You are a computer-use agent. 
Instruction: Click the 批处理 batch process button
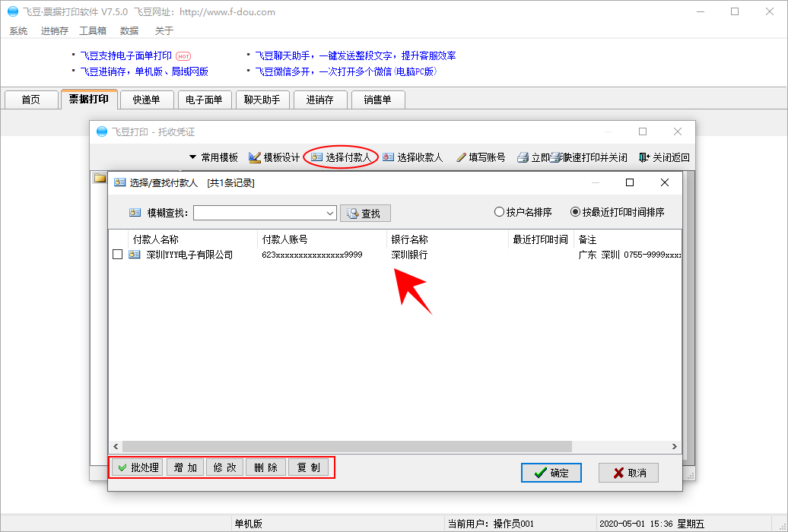137,467
